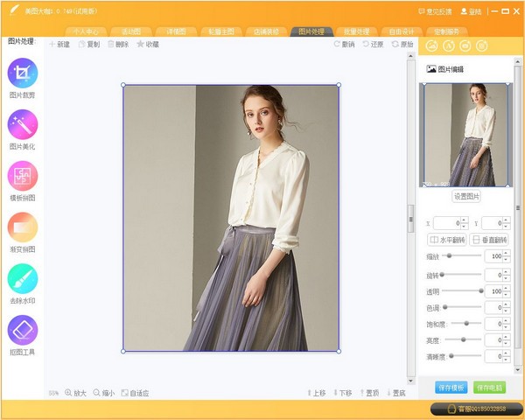Image resolution: width=525 pixels, height=420 pixels.
Task: Switch to the 活动图 tab
Action: click(x=129, y=31)
